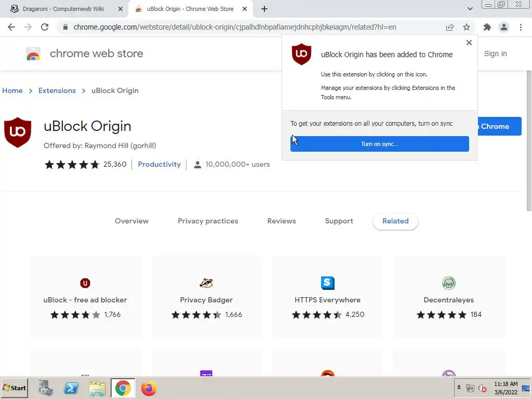The width and height of the screenshot is (532, 399).
Task: Click the Show desktop button
Action: pyautogui.click(x=526, y=388)
